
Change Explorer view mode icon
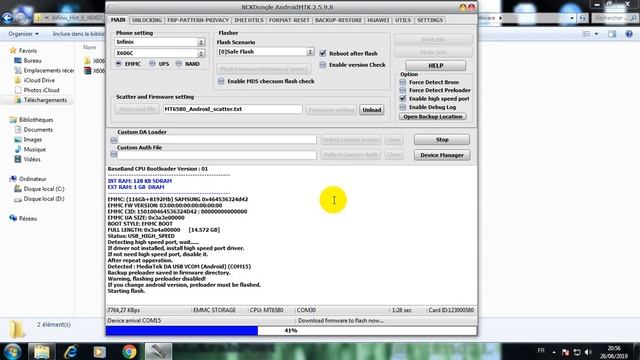pyautogui.click(x=587, y=34)
